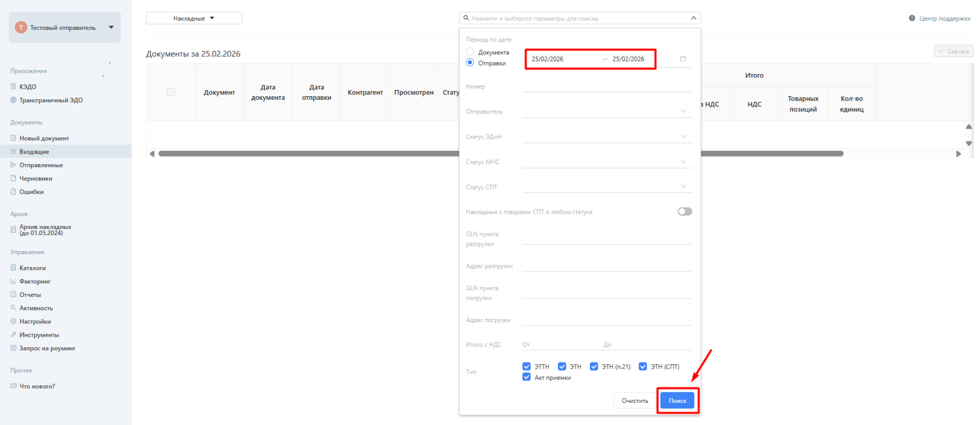Go to Черновики in the sidebar
This screenshot has width=980, height=425.
(36, 179)
